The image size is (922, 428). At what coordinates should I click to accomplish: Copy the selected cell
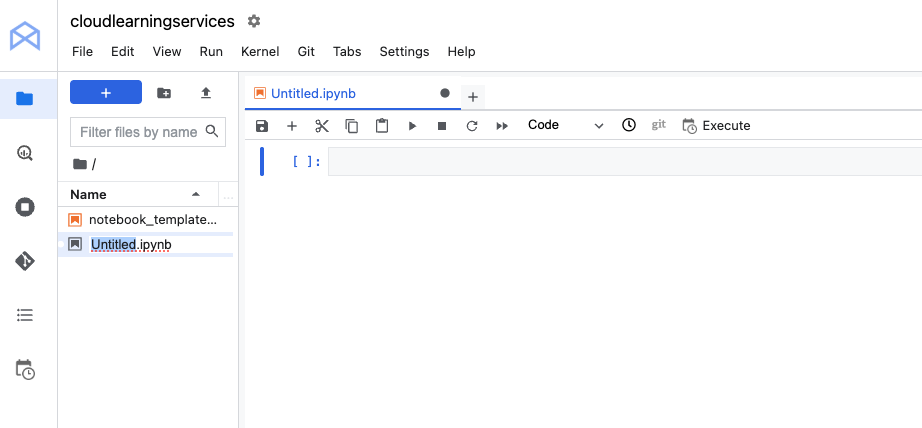(352, 126)
